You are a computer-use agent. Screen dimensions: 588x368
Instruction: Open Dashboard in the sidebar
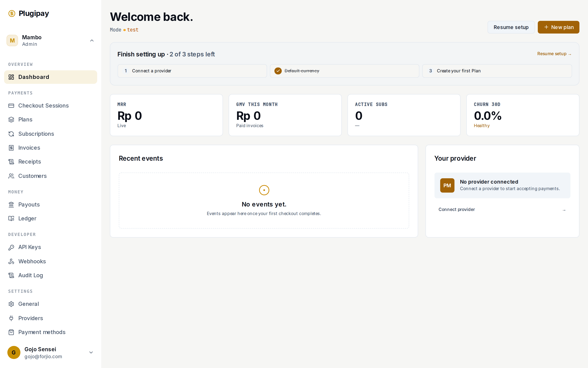51,77
